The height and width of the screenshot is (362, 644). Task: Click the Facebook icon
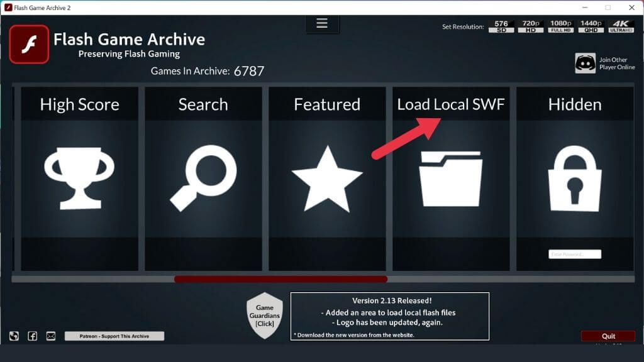tap(32, 336)
